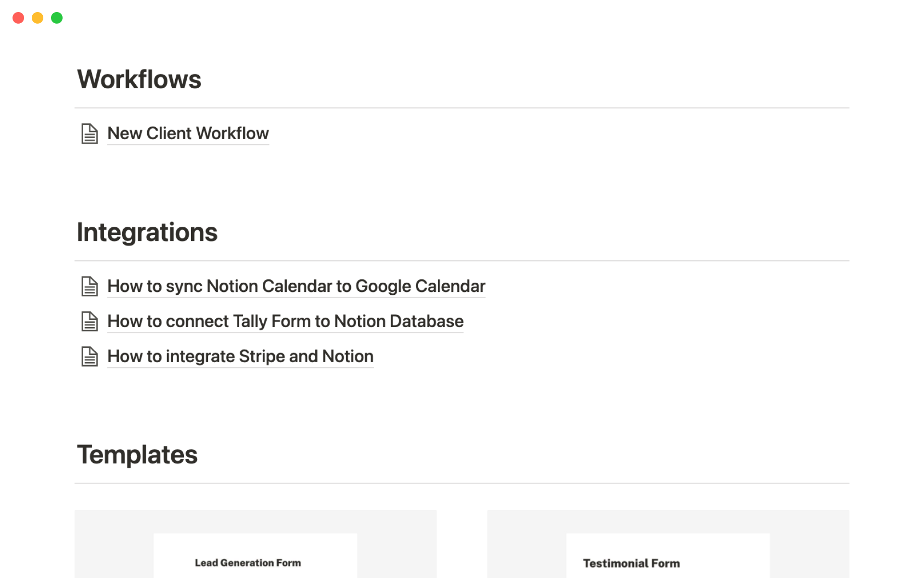This screenshot has width=924, height=578.
Task: Maximize the window with the green button
Action: click(57, 18)
